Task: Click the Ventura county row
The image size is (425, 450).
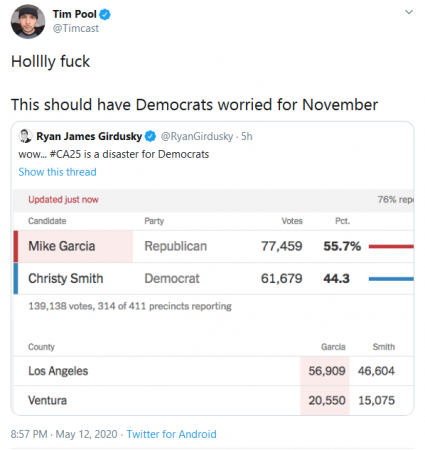Action: tap(213, 400)
